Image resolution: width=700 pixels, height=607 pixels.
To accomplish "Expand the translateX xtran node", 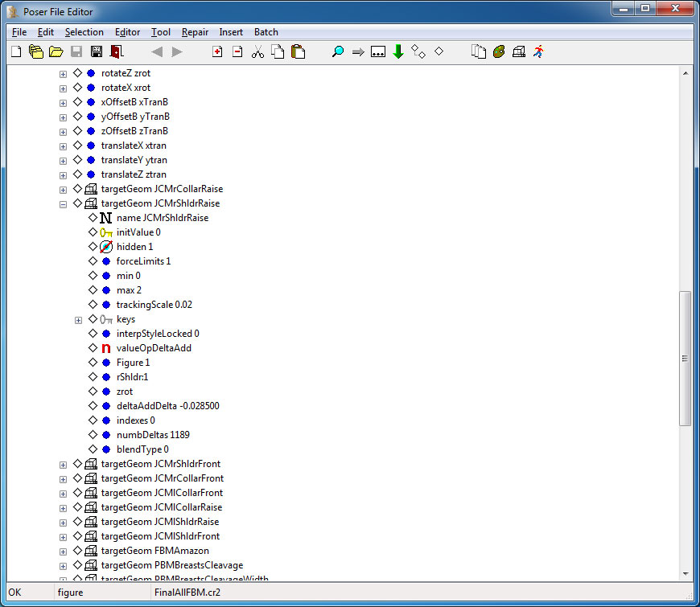I will point(63,146).
